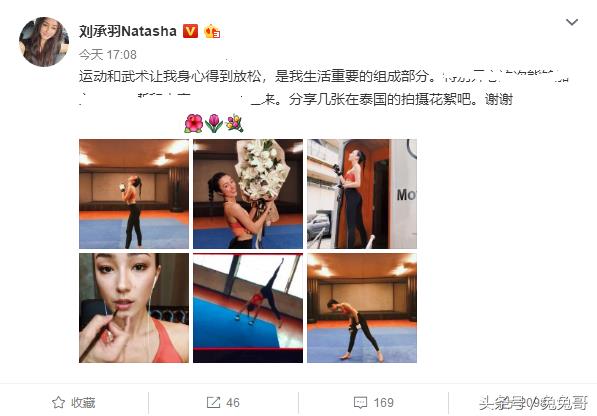
Task: Click the star favorite icon
Action: coord(58,402)
